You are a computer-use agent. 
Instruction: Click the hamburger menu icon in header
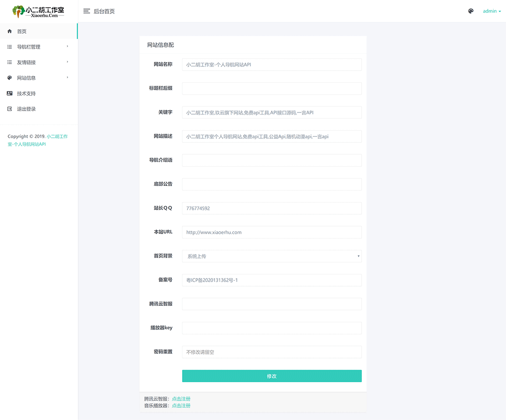(x=87, y=11)
